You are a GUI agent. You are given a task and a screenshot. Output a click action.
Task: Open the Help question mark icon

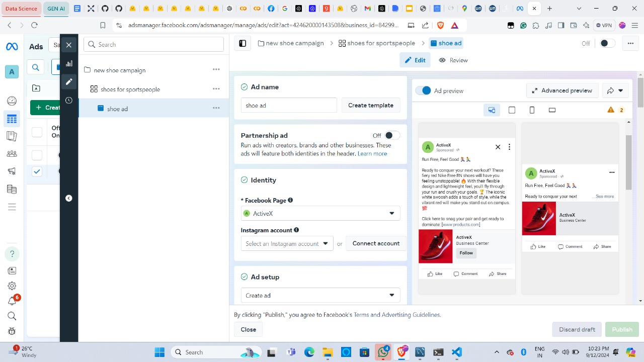click(x=12, y=254)
